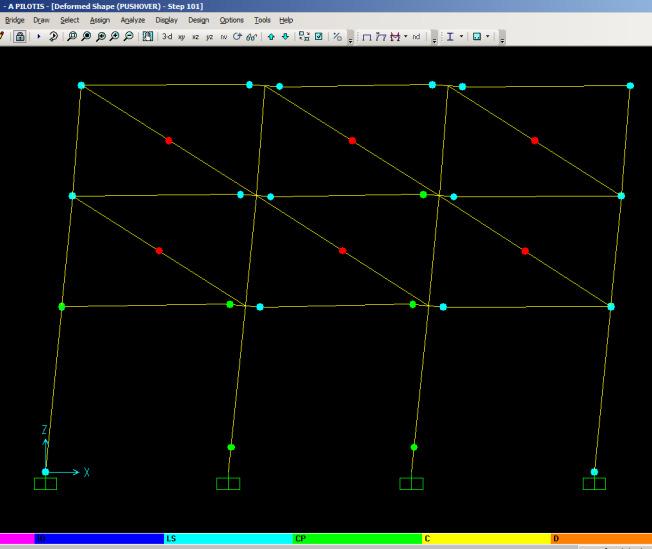Viewport: 652px width, 549px height.
Task: Open the Help menu
Action: tap(286, 20)
